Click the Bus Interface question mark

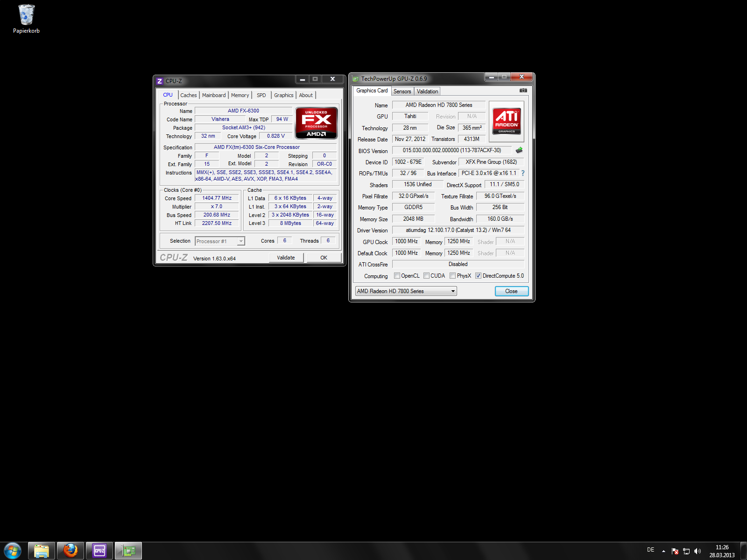[x=523, y=173]
